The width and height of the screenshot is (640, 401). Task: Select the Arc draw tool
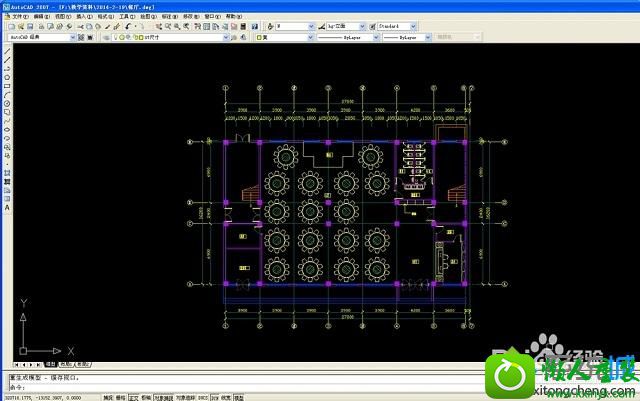coord(7,95)
